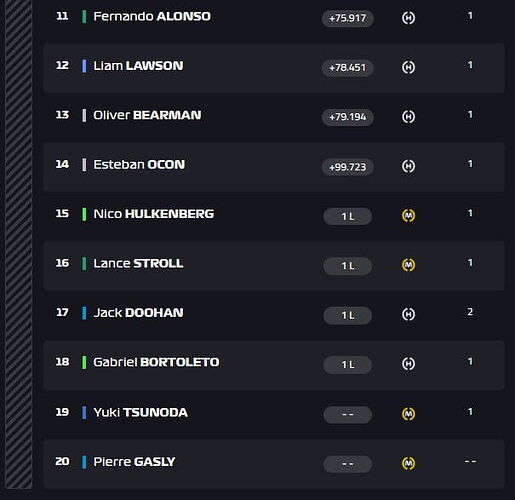Select driver name Oliver BEARMAN

pyautogui.click(x=147, y=115)
